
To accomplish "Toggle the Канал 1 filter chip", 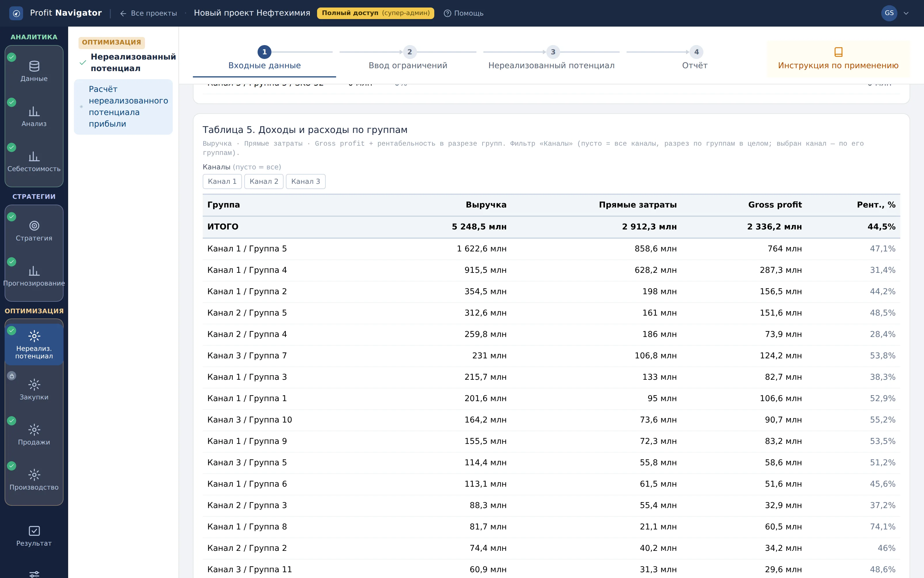I will [x=222, y=181].
